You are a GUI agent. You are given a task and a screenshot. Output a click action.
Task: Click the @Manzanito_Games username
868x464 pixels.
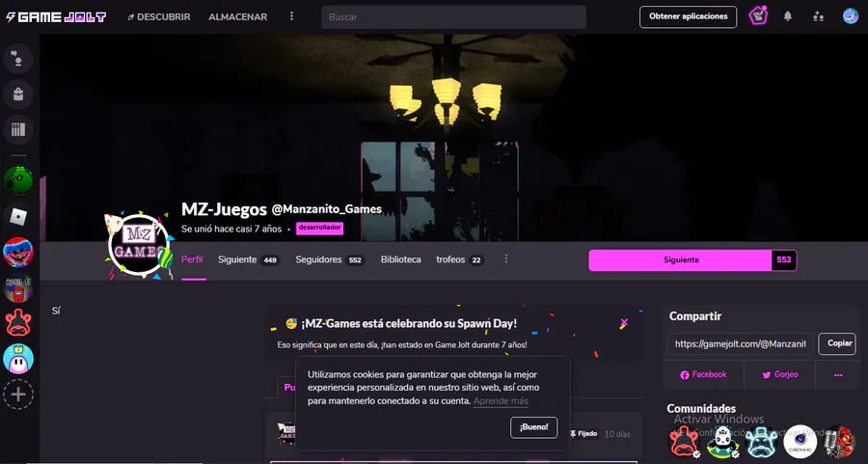pyautogui.click(x=327, y=209)
